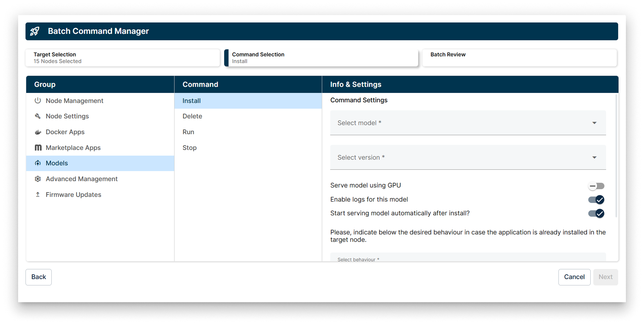
Task: Select the Stop command
Action: (x=189, y=148)
